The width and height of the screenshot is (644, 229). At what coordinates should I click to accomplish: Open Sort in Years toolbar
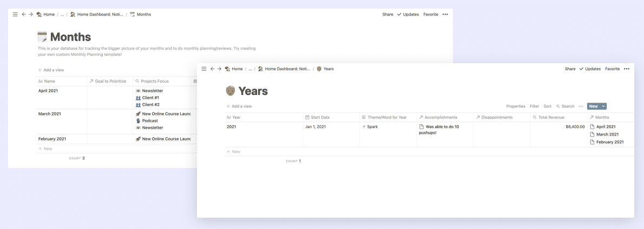(548, 106)
